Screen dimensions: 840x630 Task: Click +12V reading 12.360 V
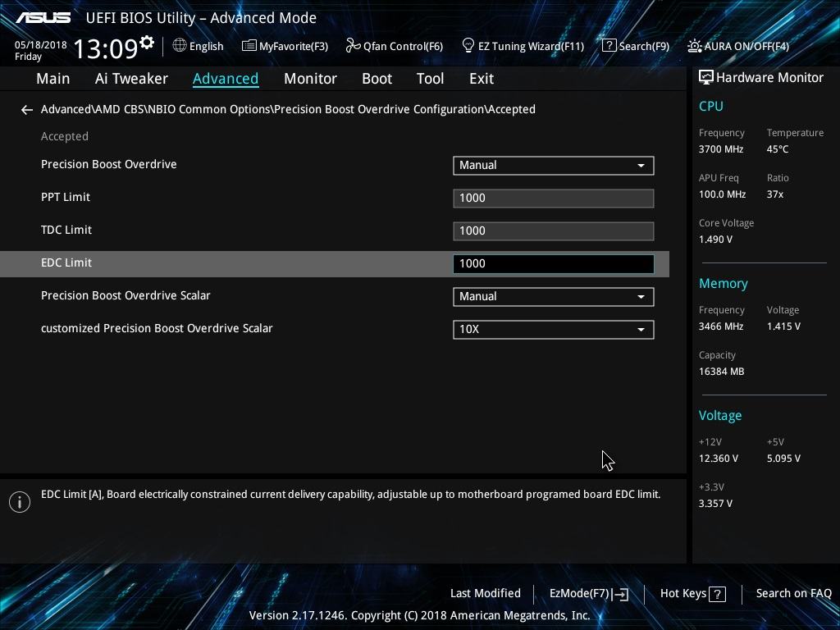[x=718, y=459]
